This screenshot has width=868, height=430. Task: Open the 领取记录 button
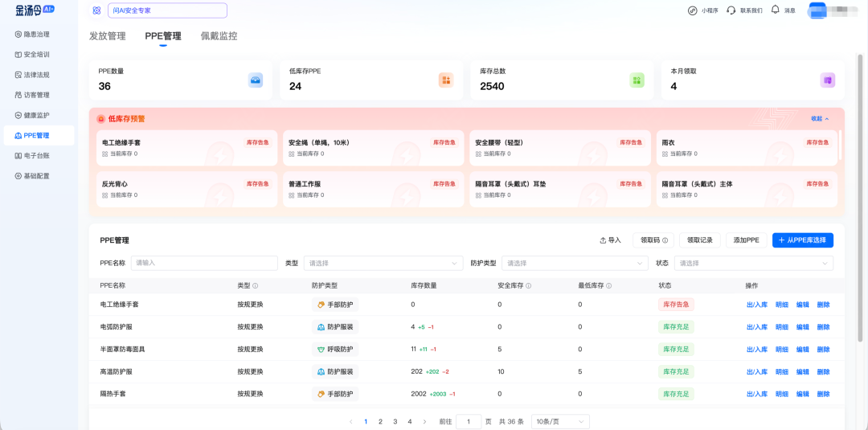pos(700,240)
